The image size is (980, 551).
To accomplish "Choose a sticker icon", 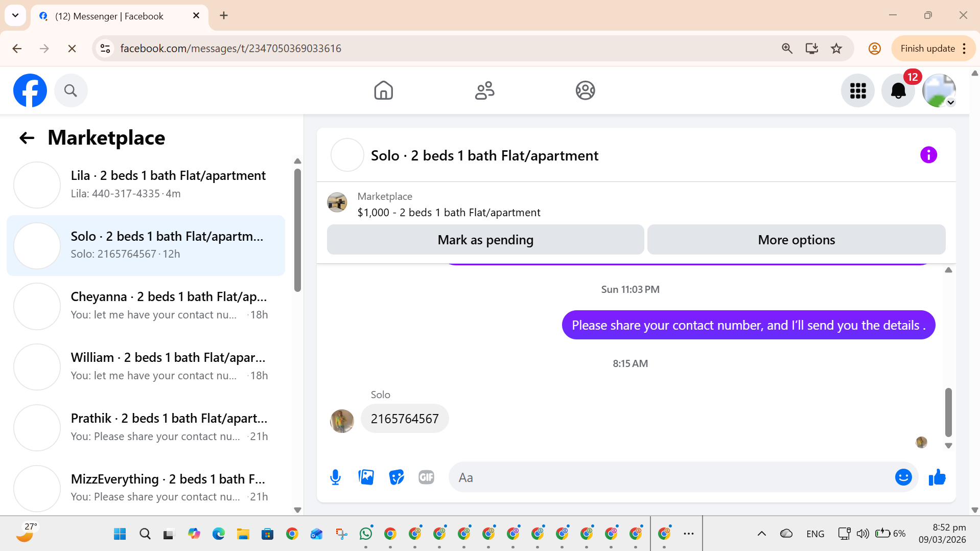I will (396, 477).
